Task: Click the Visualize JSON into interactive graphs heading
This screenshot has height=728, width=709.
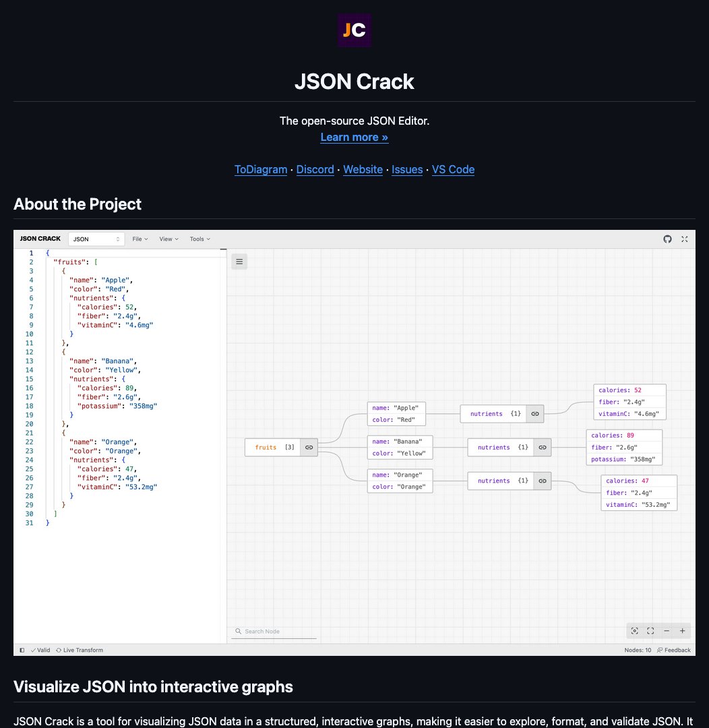Action: click(x=153, y=687)
